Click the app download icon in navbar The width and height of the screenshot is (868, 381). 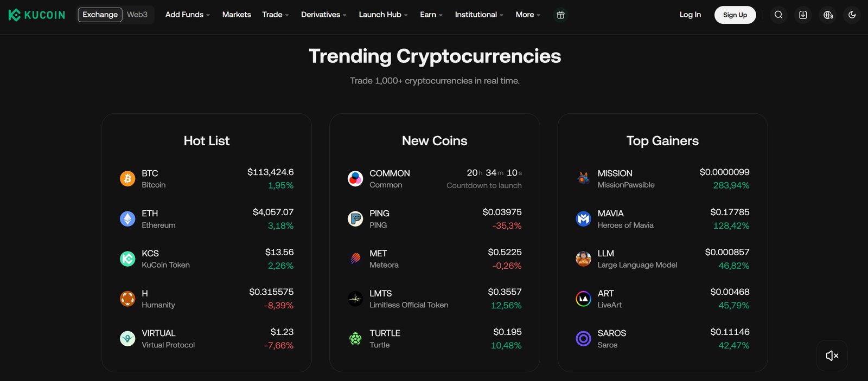803,15
